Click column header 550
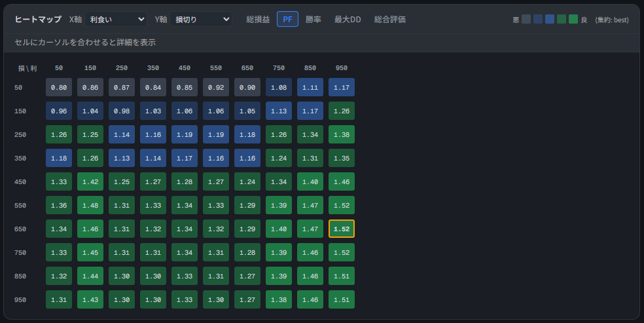The width and height of the screenshot is (644, 323). tap(216, 67)
